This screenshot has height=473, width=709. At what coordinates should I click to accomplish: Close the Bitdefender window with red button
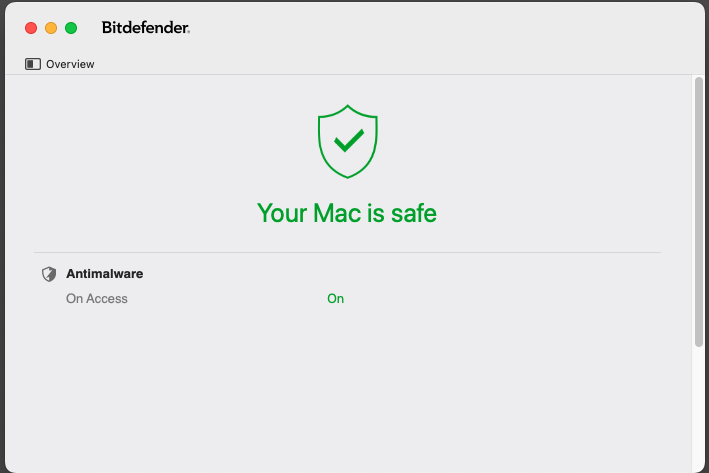coord(31,28)
